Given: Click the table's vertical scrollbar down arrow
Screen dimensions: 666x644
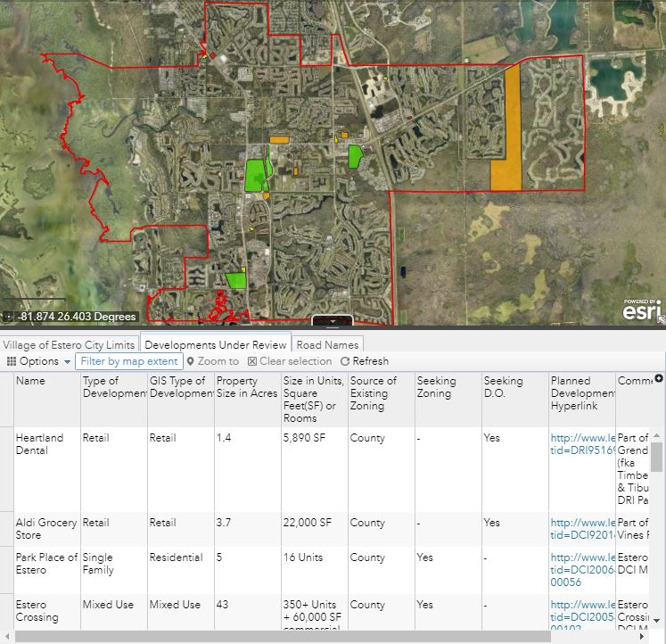Looking at the screenshot, I should [x=657, y=620].
